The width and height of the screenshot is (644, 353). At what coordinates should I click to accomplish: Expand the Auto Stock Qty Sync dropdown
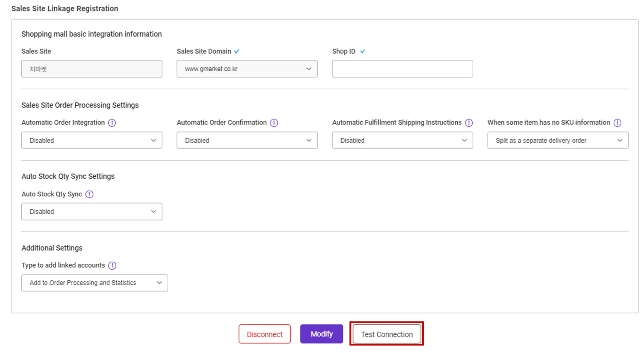(92, 212)
